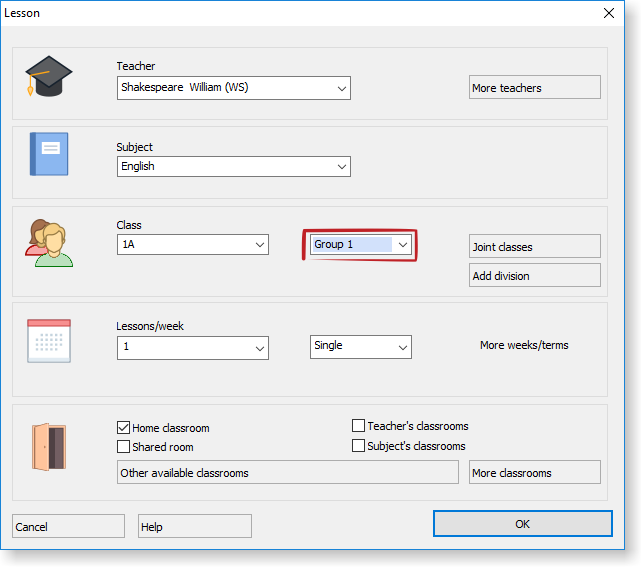
Task: Open the Lessons/week count dropdown
Action: [x=260, y=348]
